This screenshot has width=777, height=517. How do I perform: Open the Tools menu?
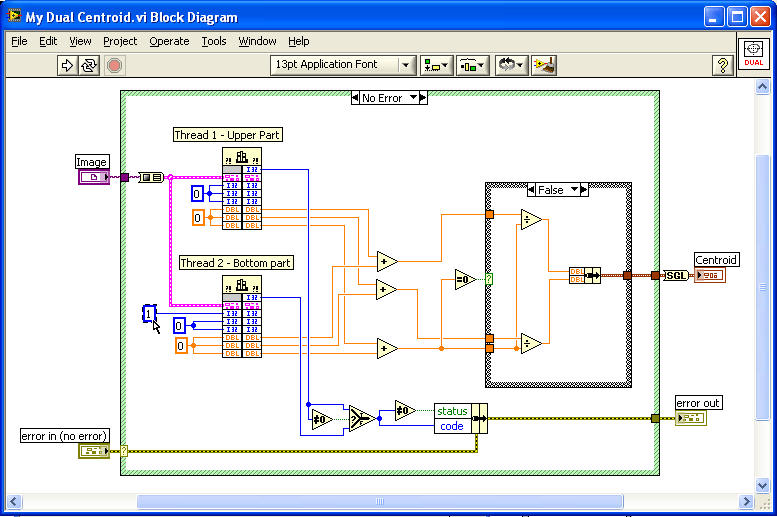pyautogui.click(x=214, y=41)
